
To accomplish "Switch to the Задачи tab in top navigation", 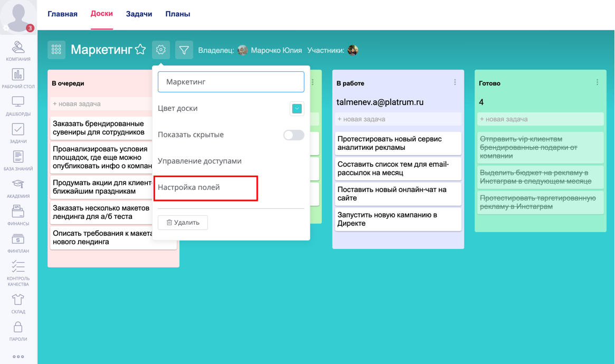I will coord(139,14).
